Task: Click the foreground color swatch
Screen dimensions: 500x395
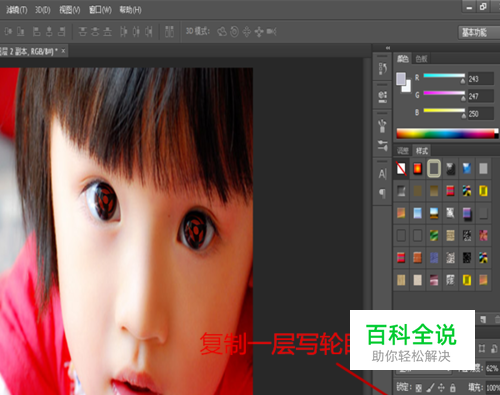Action: (x=401, y=79)
